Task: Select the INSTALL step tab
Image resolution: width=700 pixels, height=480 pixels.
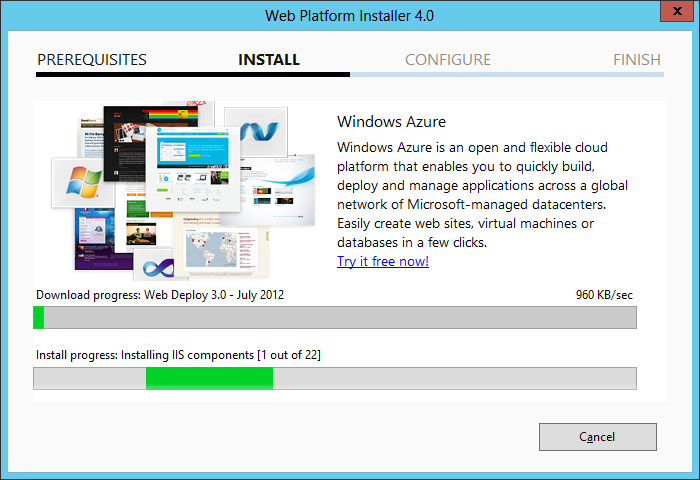Action: tap(269, 60)
